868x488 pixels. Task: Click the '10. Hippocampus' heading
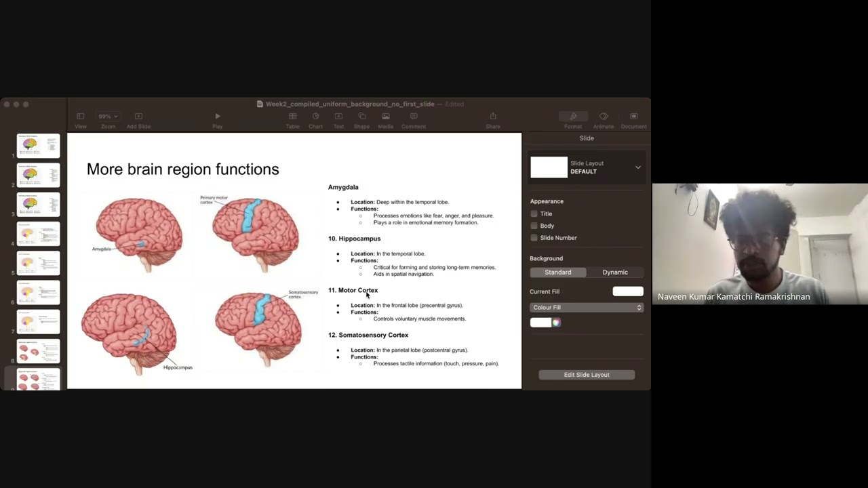coord(354,239)
